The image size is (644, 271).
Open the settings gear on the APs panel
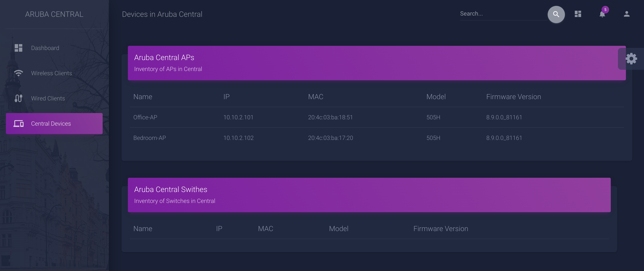pos(632,58)
